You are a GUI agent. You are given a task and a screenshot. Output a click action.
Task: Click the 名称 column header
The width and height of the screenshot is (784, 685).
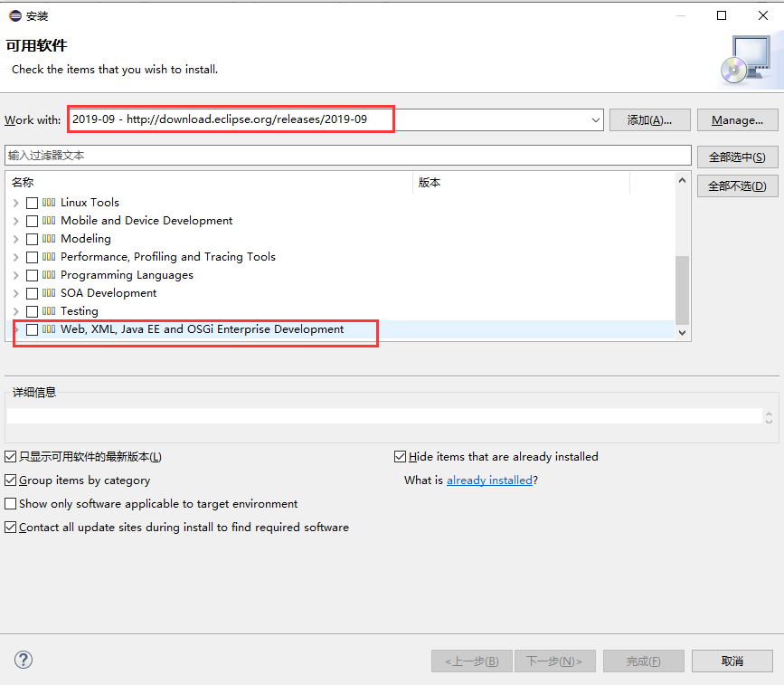(x=209, y=183)
